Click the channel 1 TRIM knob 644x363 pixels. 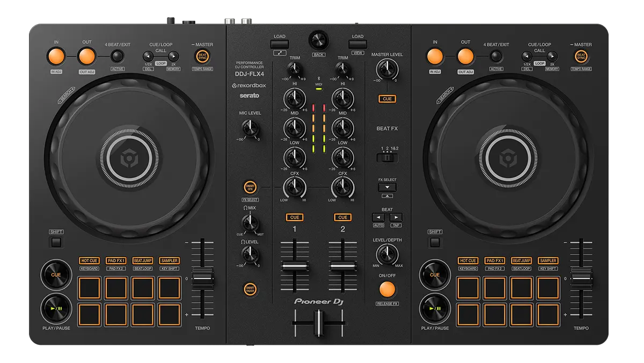[295, 69]
